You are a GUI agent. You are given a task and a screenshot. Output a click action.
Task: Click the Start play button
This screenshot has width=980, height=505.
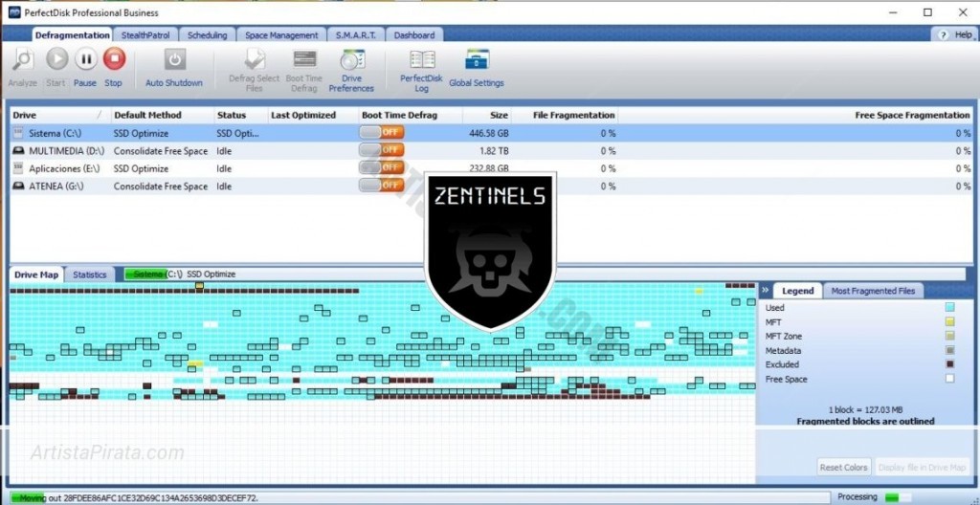click(56, 59)
